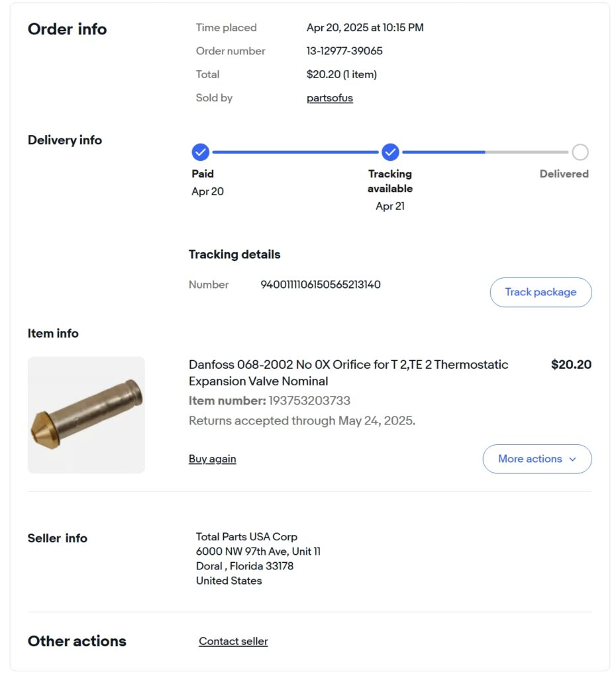
Task: Click the Tracking details heading
Action: click(x=234, y=254)
